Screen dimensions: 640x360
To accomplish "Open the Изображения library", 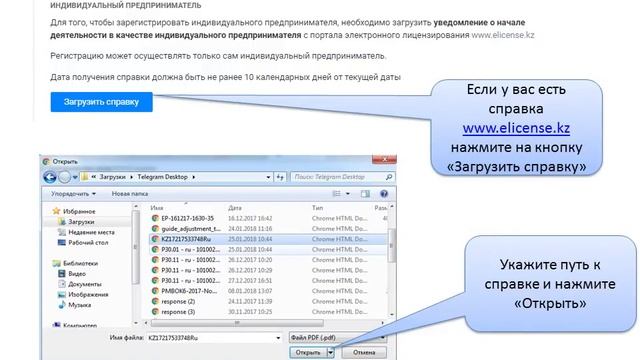I will pos(83,295).
